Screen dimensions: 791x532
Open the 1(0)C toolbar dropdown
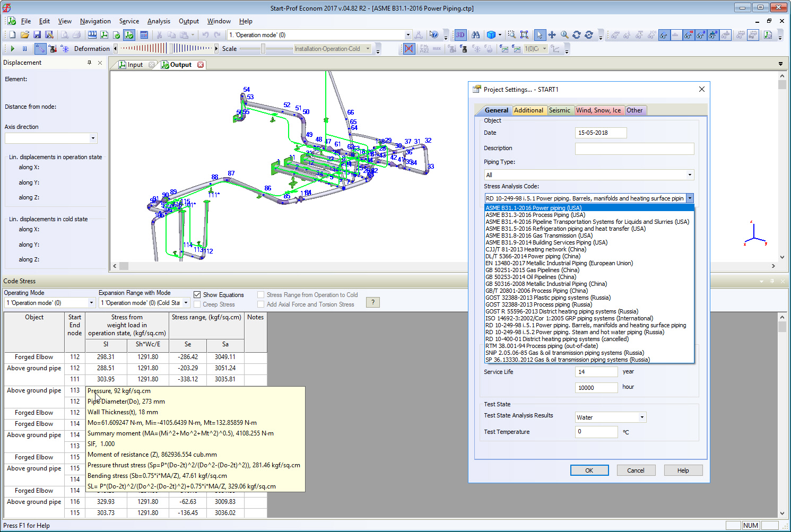pyautogui.click(x=544, y=49)
